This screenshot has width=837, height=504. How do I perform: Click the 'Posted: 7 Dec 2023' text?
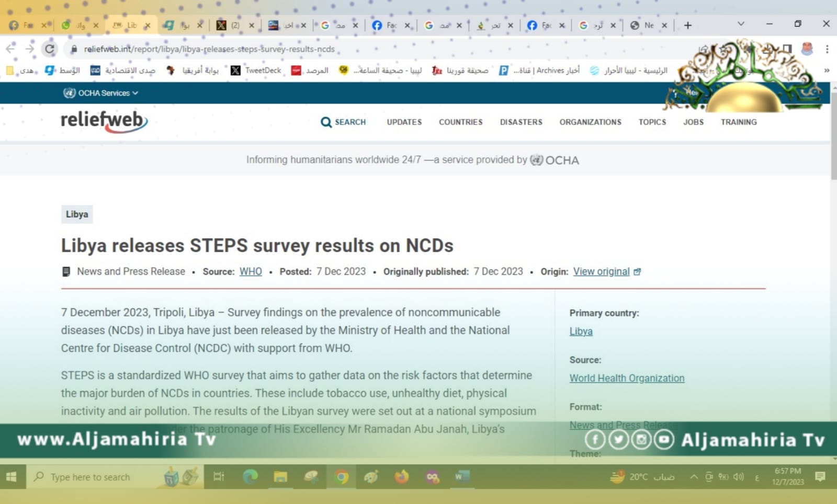point(323,271)
